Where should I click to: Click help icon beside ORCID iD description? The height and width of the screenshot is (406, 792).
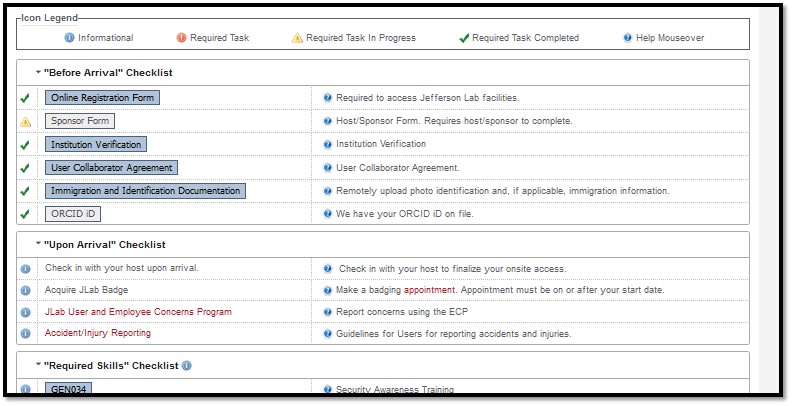pos(328,214)
